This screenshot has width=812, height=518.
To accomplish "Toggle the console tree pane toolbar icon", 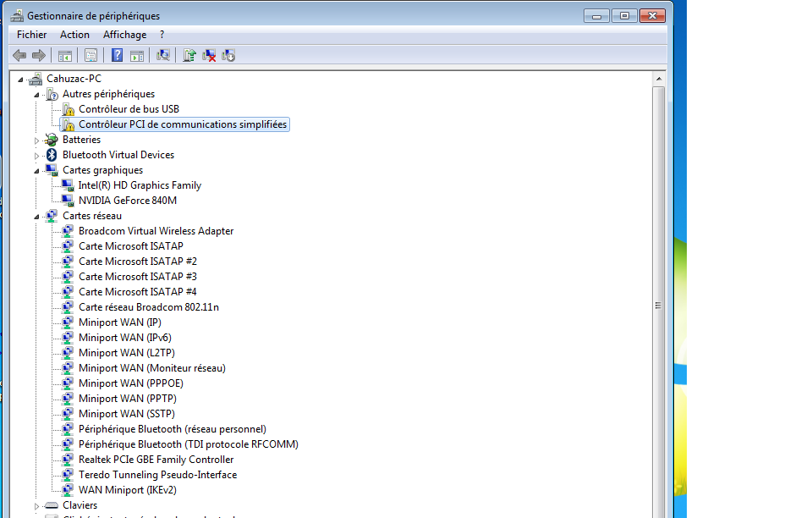I will 64,56.
